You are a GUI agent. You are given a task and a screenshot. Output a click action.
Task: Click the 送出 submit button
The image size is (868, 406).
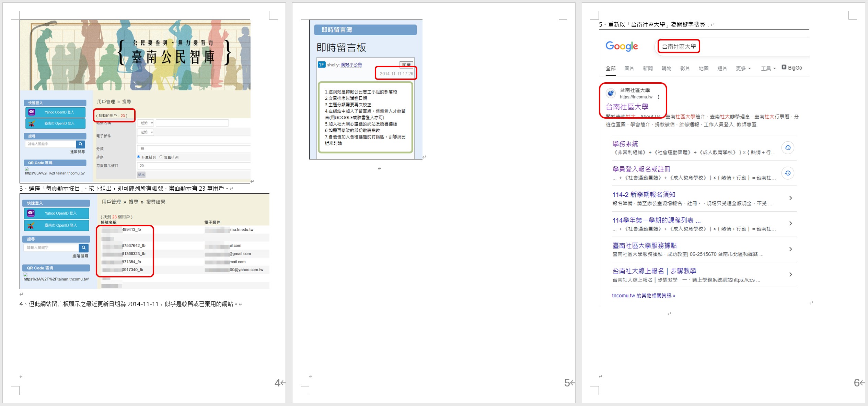click(141, 175)
